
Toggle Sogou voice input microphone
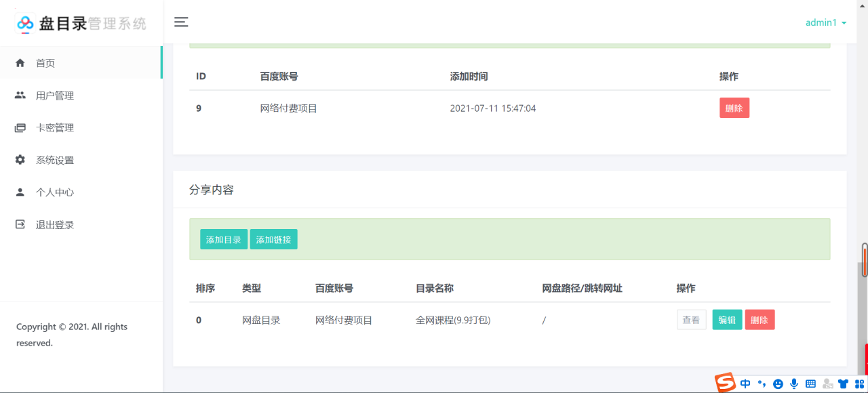794,384
